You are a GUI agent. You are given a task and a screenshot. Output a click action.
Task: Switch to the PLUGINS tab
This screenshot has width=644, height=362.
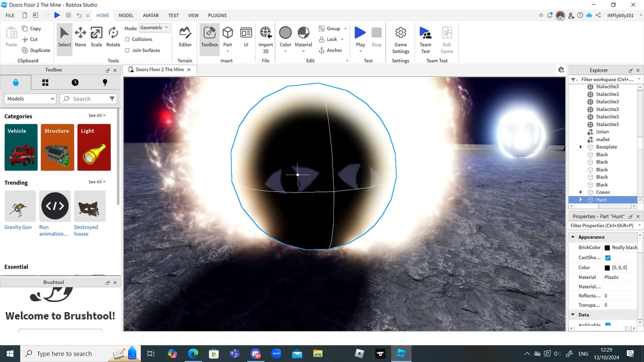[217, 16]
